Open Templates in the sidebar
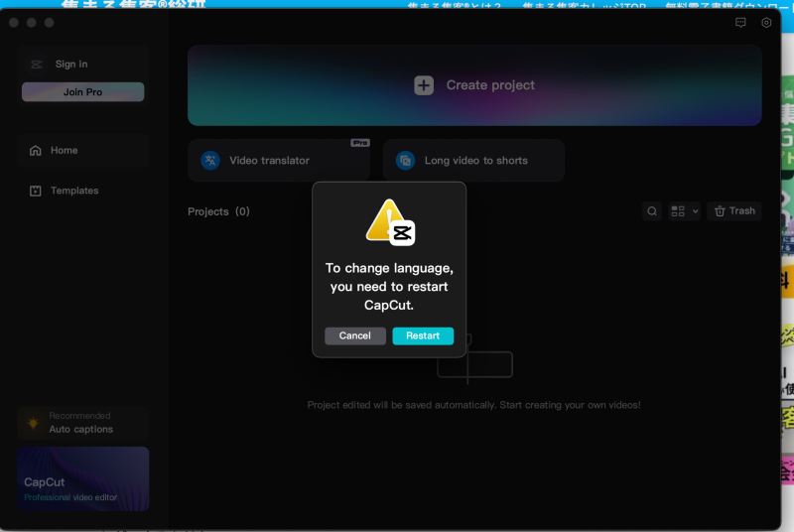The image size is (794, 532). click(x=74, y=191)
